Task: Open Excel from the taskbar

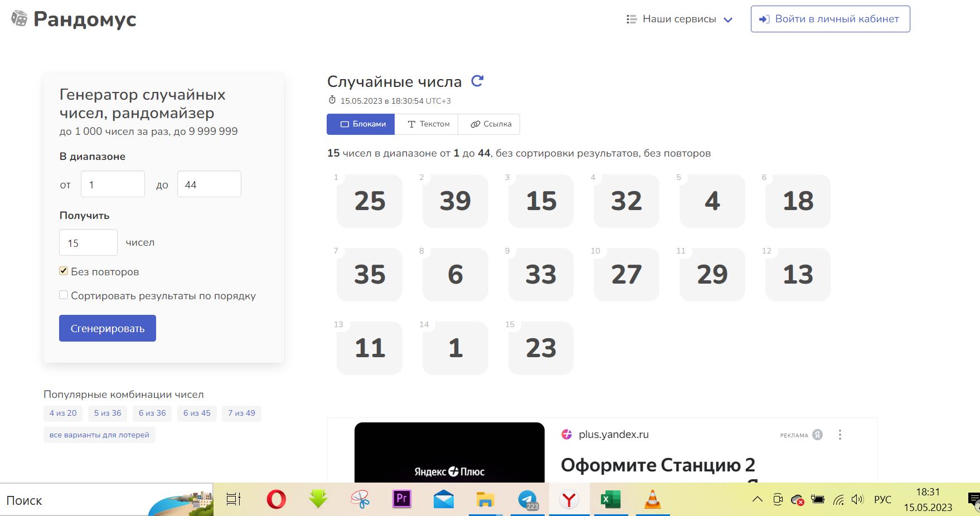Action: point(611,499)
